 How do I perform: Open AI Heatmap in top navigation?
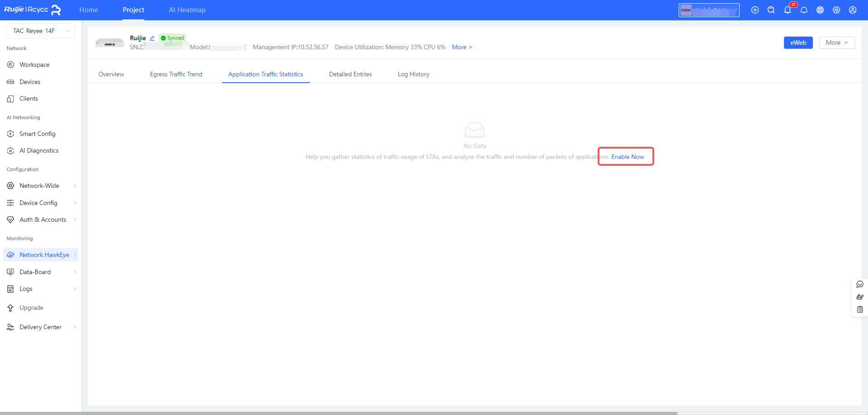(187, 10)
